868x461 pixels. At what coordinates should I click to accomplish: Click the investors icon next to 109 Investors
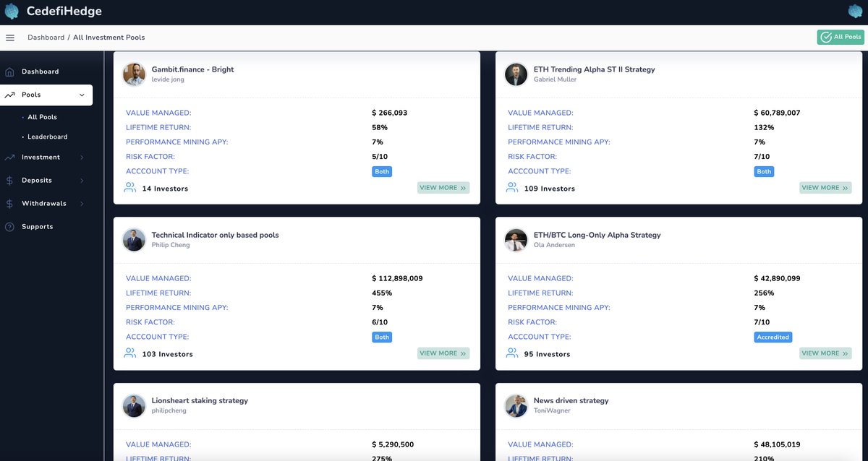(512, 188)
